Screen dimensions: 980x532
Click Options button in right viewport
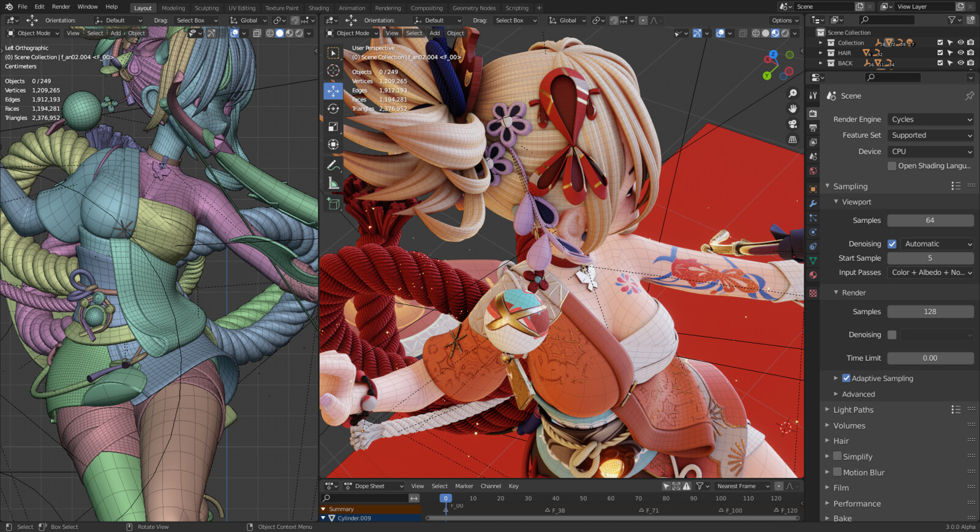785,20
